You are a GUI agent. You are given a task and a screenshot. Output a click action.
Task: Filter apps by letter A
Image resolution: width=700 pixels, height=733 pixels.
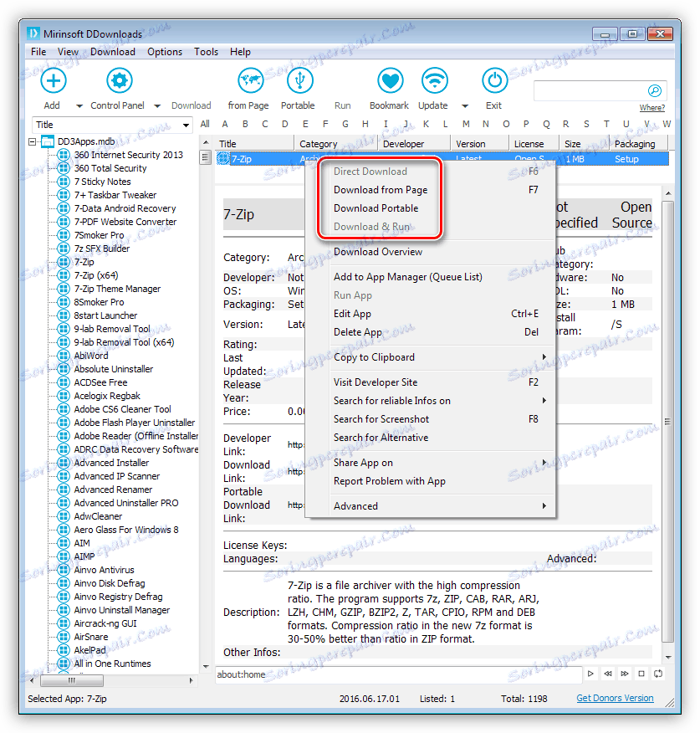(225, 125)
